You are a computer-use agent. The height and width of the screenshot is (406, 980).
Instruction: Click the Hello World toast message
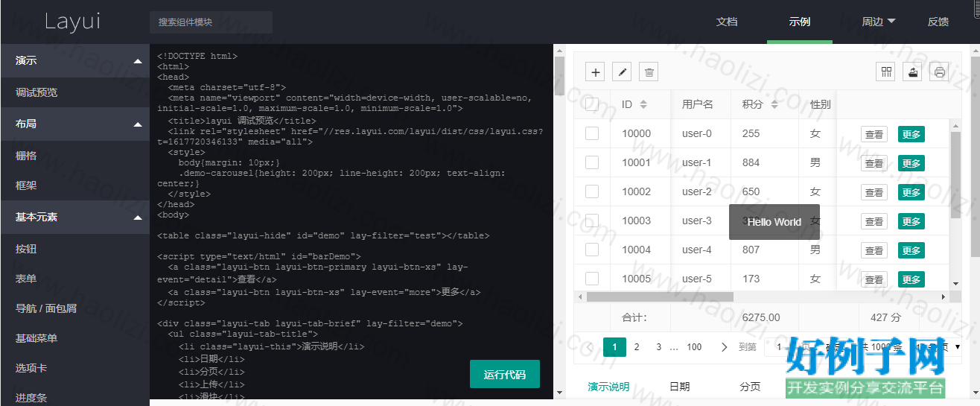[774, 222]
